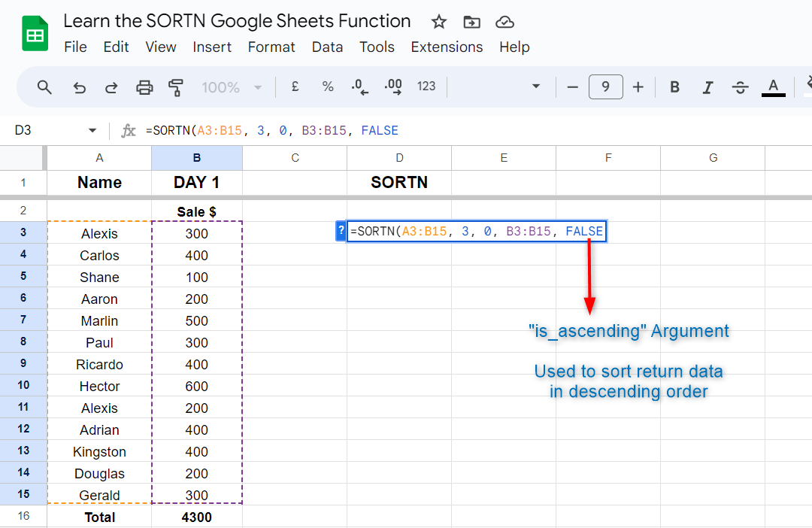Open the Edit menu
The height and width of the screenshot is (528, 812).
(116, 47)
